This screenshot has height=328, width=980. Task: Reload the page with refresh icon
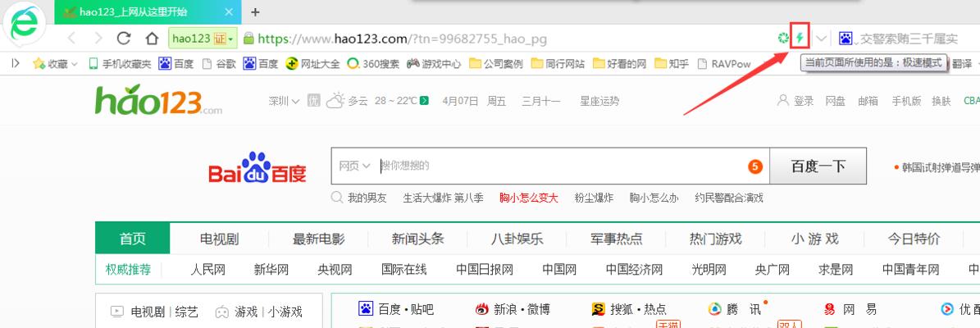(x=124, y=39)
